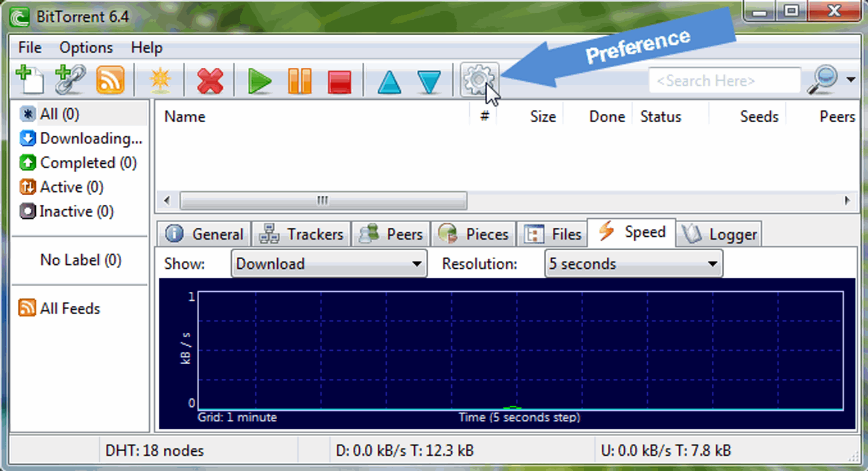
Task: Open the Options menu
Action: [x=86, y=47]
